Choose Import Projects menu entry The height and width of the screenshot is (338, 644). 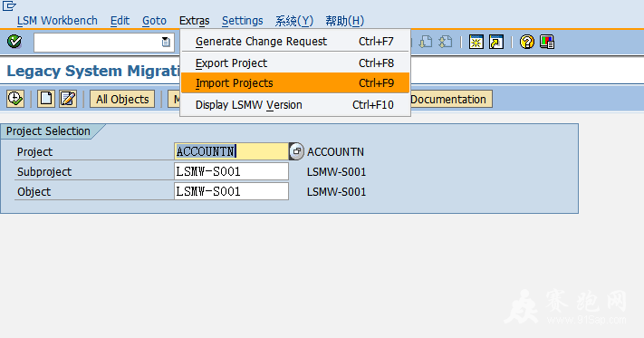pos(295,83)
